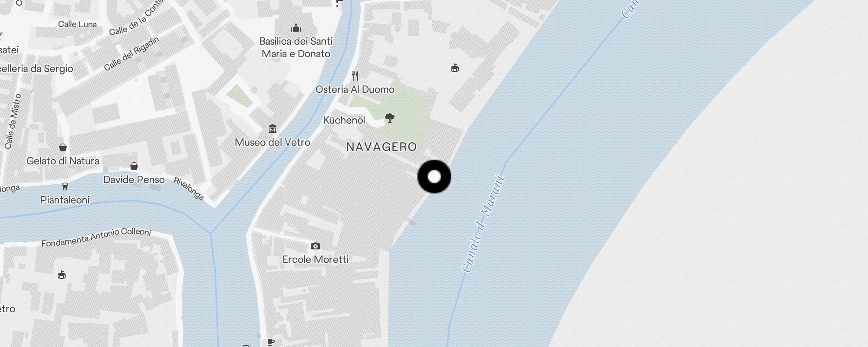Click the park tree icon near Küchenöl

point(390,118)
